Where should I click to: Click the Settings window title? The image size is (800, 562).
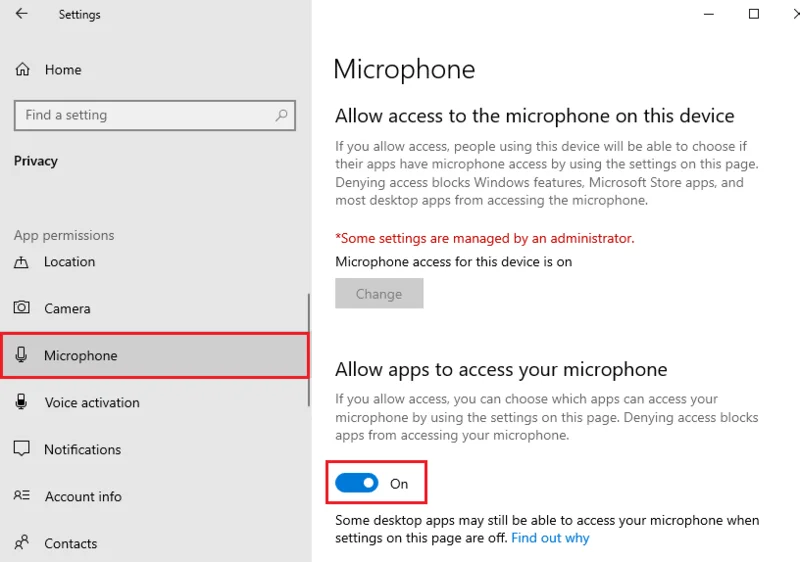point(80,15)
